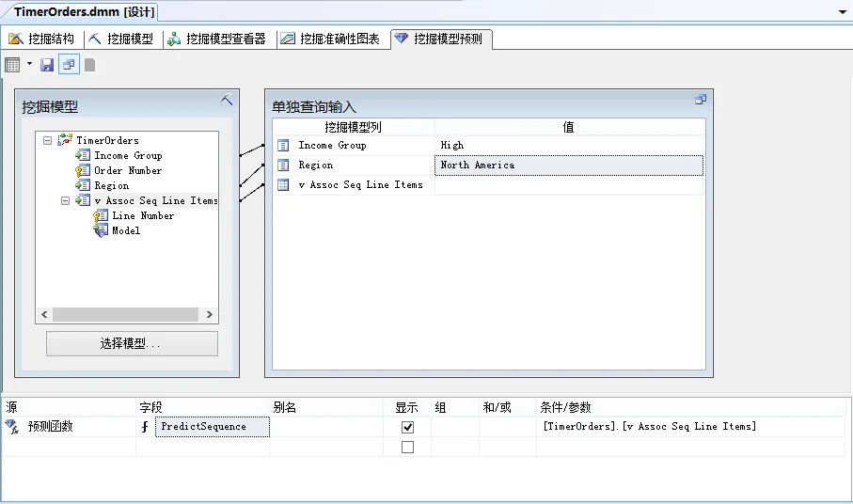Open the 挖掘模型查看器 tab
The image size is (853, 504).
(x=216, y=39)
